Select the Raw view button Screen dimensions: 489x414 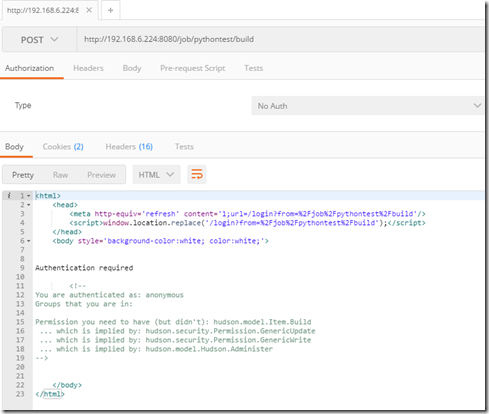point(60,175)
